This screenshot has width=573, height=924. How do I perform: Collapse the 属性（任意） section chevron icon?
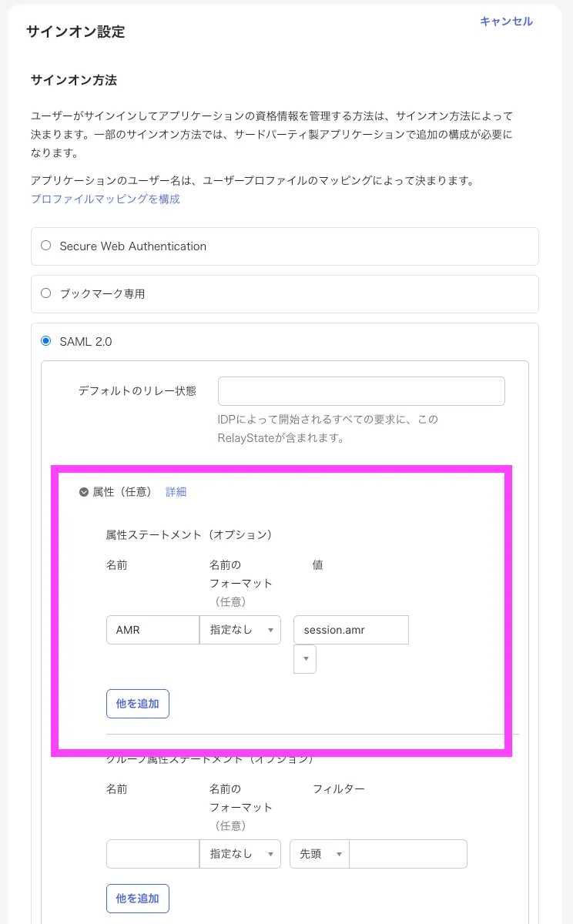point(84,492)
